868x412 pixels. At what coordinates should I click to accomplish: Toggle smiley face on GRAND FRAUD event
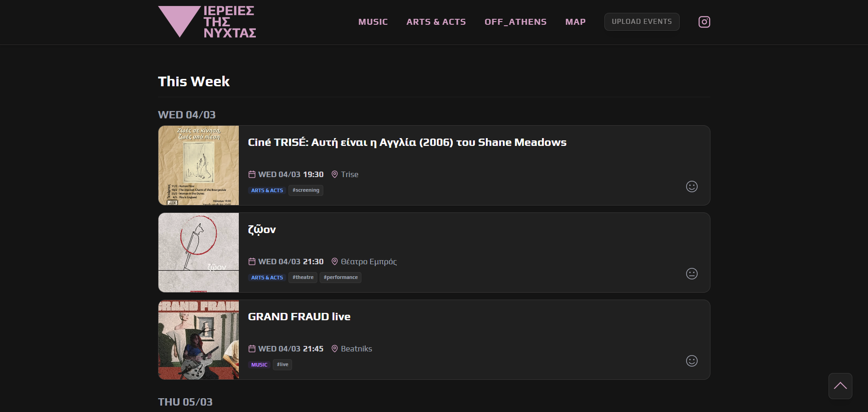692,361
